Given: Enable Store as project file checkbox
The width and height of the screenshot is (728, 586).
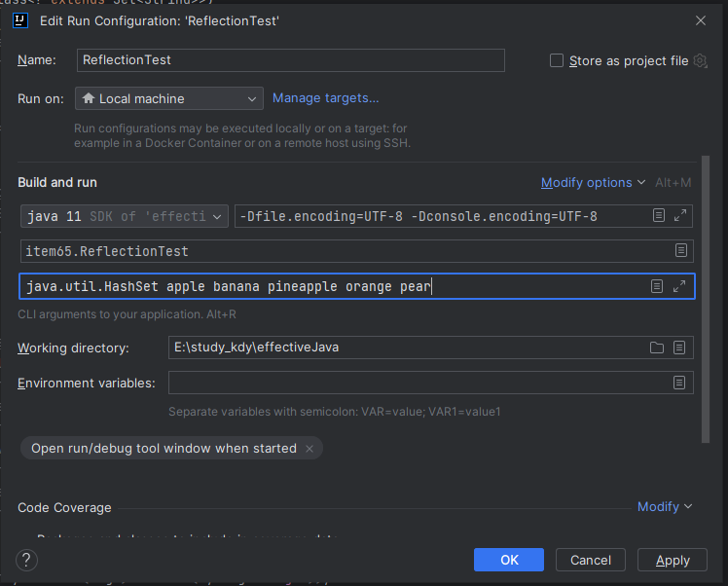Looking at the screenshot, I should coord(557,60).
